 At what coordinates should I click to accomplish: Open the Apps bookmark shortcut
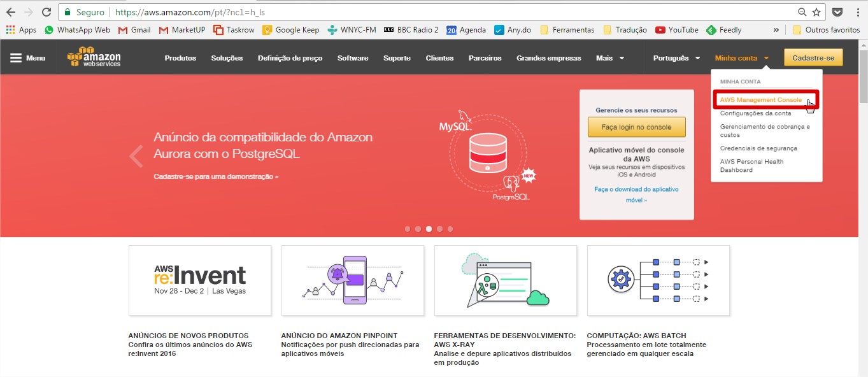(21, 30)
